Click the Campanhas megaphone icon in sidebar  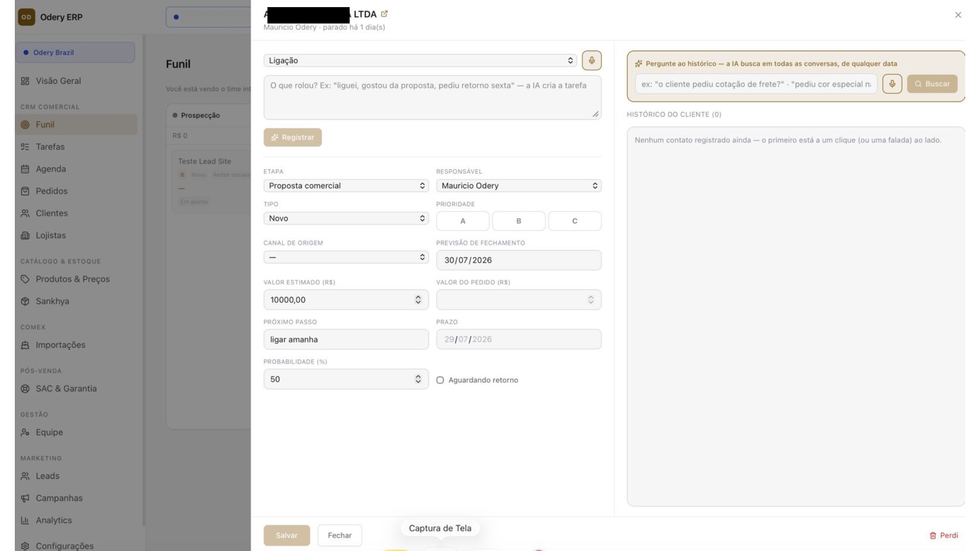pyautogui.click(x=25, y=498)
